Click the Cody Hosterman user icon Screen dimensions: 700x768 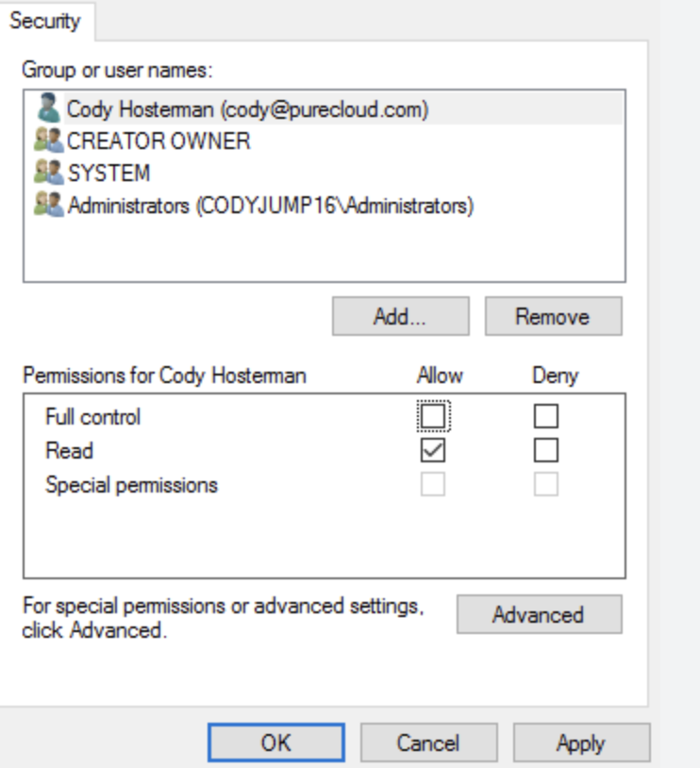coord(50,109)
